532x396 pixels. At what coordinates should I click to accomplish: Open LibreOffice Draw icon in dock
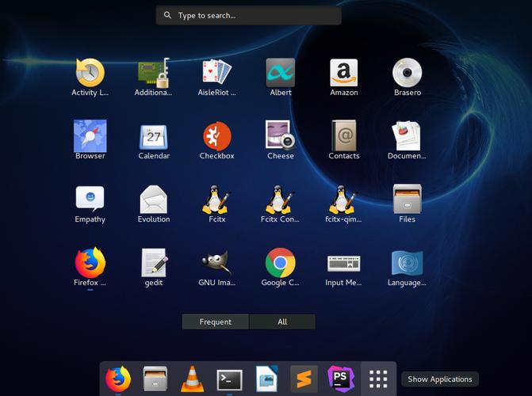pyautogui.click(x=266, y=379)
